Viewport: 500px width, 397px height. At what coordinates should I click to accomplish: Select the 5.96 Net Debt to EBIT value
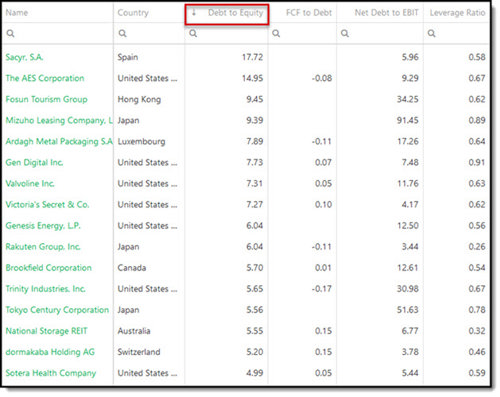click(x=410, y=57)
